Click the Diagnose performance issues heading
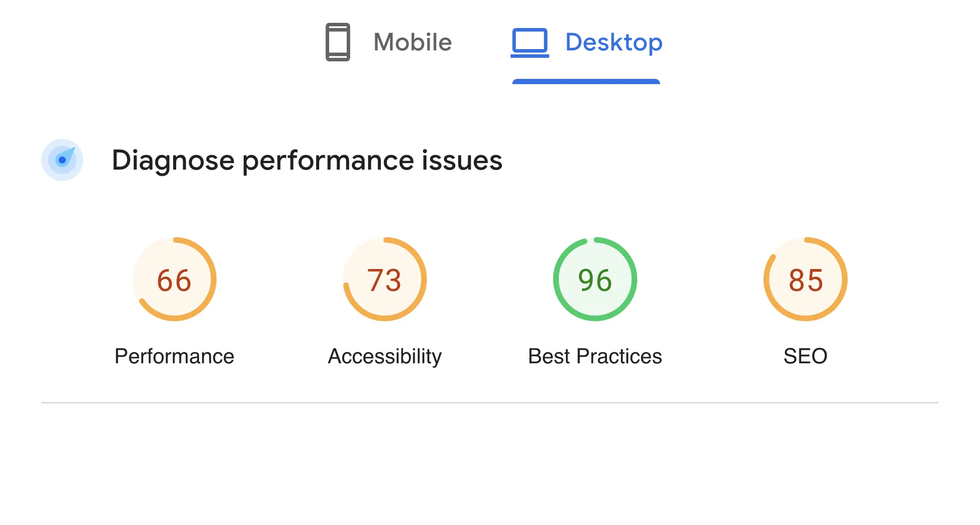This screenshot has height=525, width=980. click(307, 160)
